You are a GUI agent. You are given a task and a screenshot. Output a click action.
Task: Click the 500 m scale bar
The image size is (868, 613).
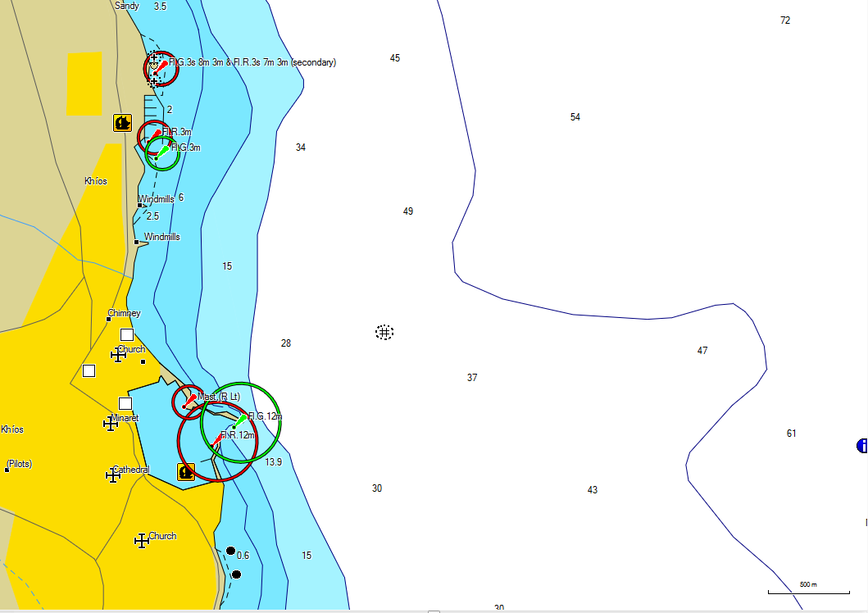pos(807,591)
